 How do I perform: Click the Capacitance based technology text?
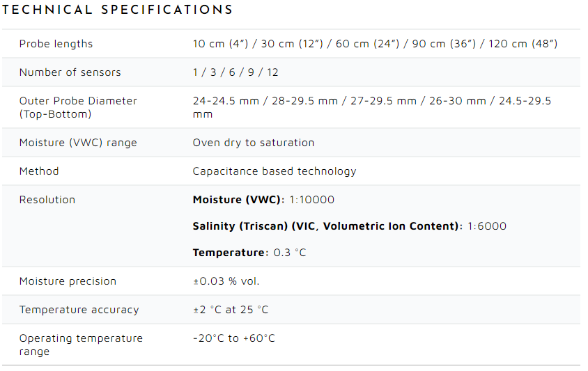pyautogui.click(x=274, y=171)
